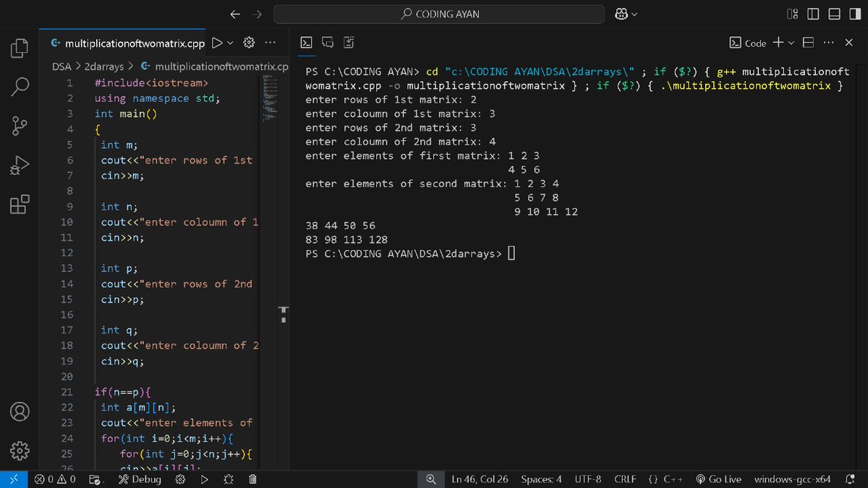Open notifications bell icon
Image resolution: width=868 pixels, height=488 pixels.
[x=851, y=479]
